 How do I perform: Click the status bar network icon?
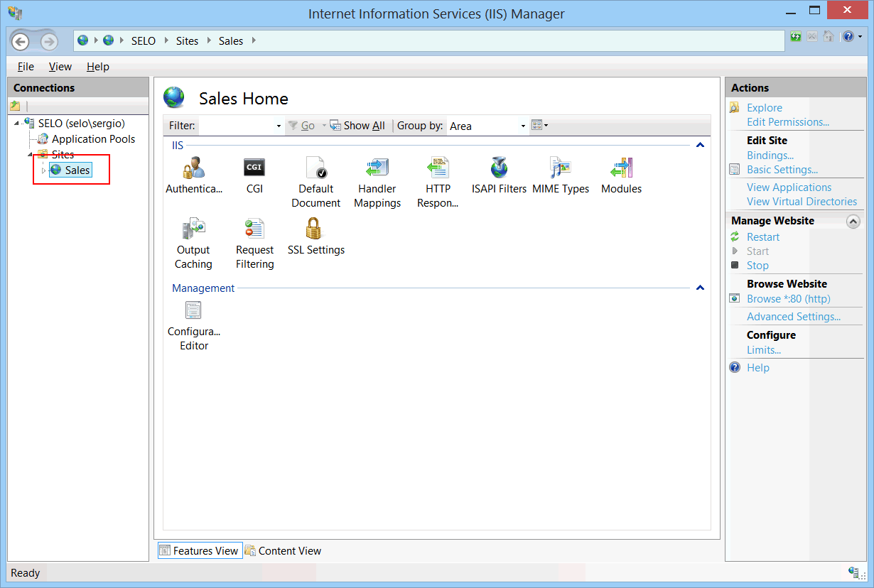pyautogui.click(x=855, y=572)
